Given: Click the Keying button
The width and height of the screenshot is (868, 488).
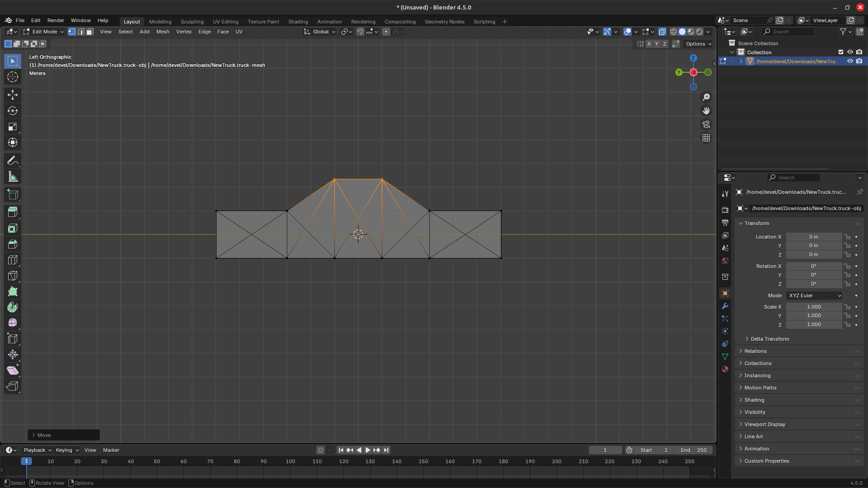Looking at the screenshot, I should click(x=67, y=450).
